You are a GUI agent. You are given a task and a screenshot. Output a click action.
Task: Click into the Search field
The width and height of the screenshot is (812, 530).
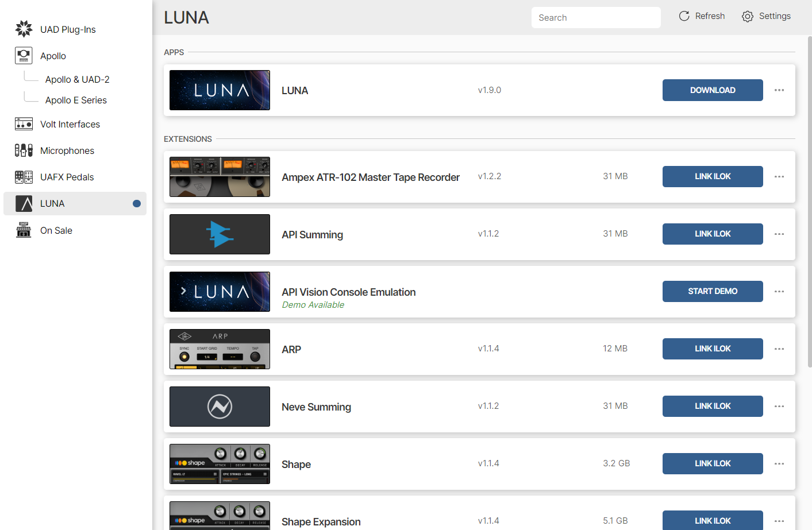[x=596, y=17]
